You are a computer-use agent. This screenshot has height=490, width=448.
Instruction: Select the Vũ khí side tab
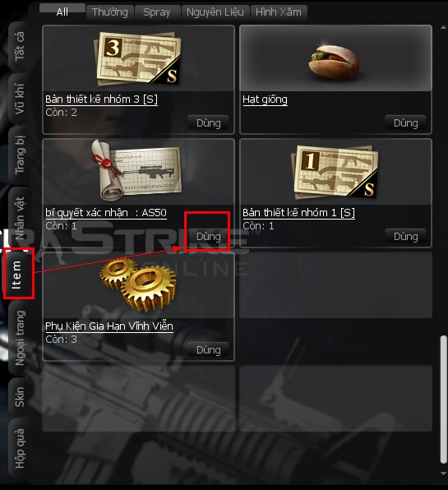point(20,99)
